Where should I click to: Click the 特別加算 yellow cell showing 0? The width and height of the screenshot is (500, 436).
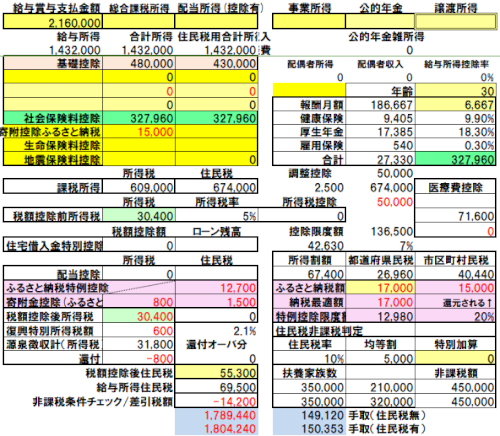click(455, 358)
